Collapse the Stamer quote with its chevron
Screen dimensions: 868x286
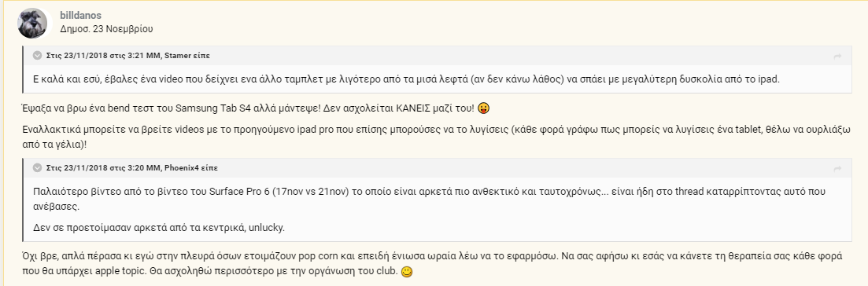(x=37, y=55)
